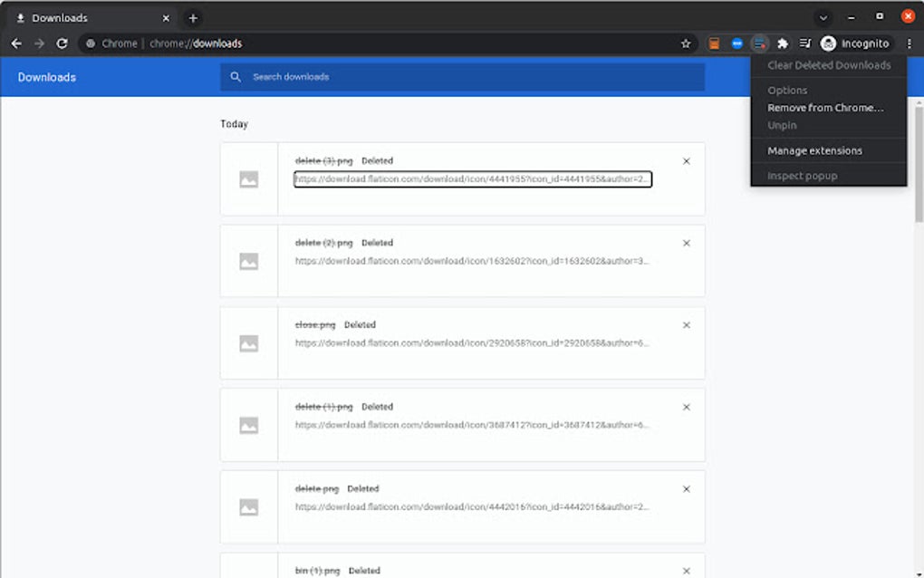Remove the delete (3).png entry
The image size is (924, 578).
tap(687, 161)
